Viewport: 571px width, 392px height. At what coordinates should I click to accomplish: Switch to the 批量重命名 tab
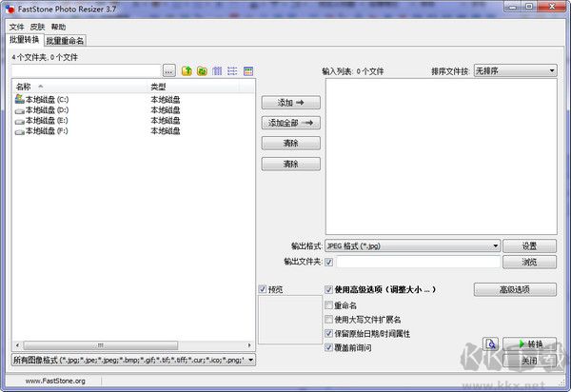[x=65, y=41]
